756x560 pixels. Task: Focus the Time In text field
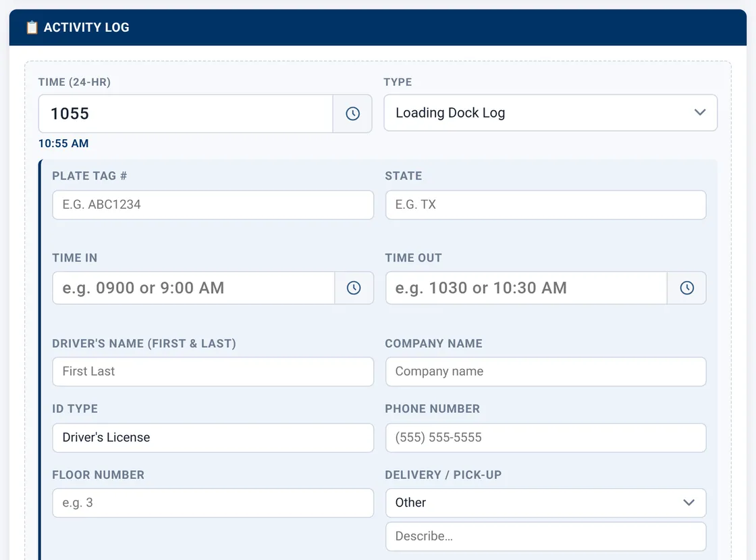point(193,288)
